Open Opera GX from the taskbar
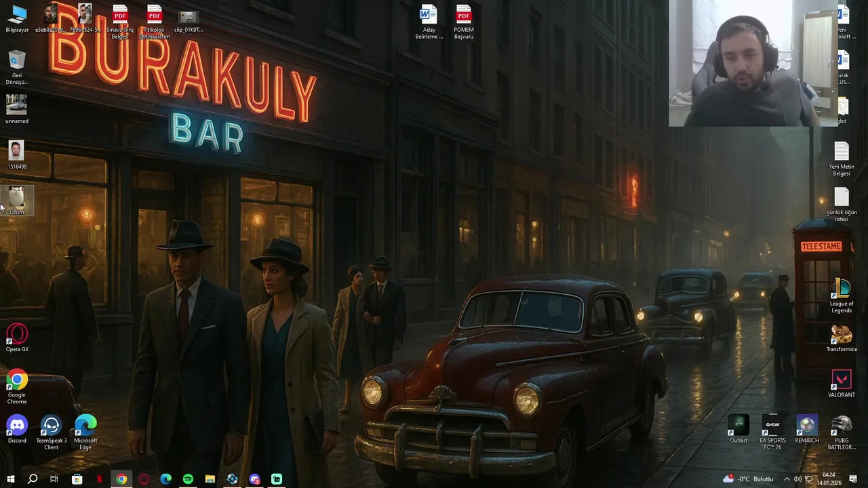 pyautogui.click(x=144, y=479)
